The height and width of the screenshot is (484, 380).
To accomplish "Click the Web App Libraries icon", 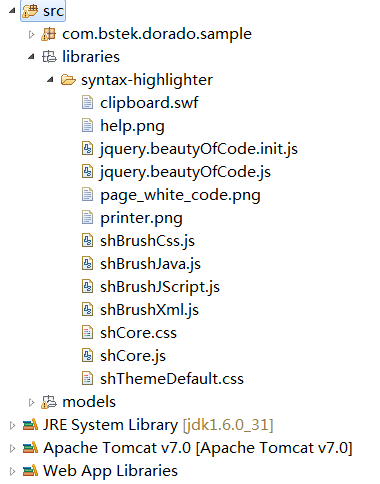I will point(30,471).
